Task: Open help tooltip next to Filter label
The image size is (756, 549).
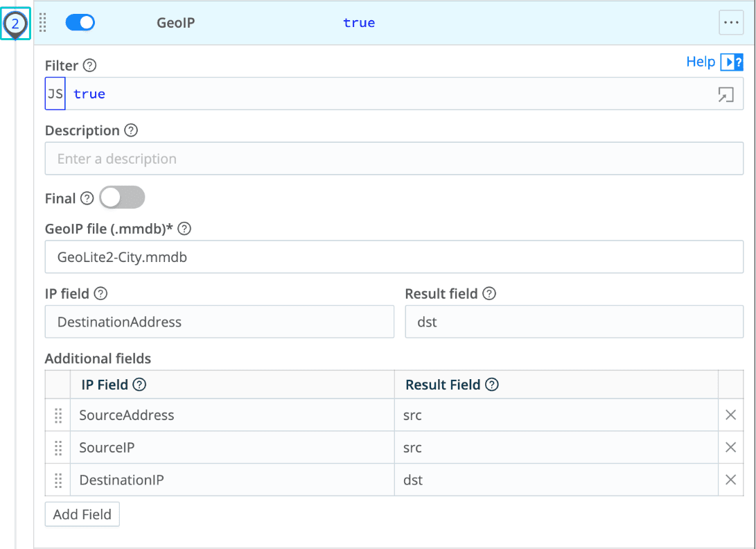Action: tap(89, 65)
